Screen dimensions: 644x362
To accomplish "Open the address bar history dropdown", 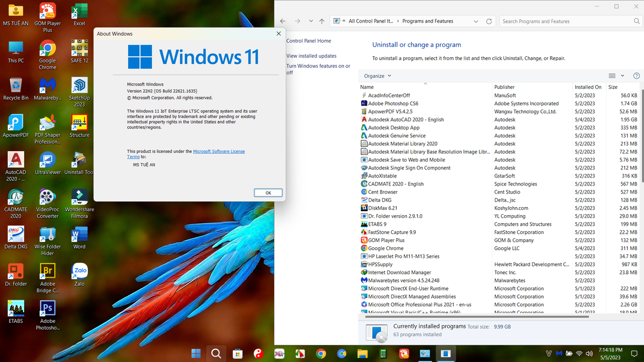I will click(476, 21).
